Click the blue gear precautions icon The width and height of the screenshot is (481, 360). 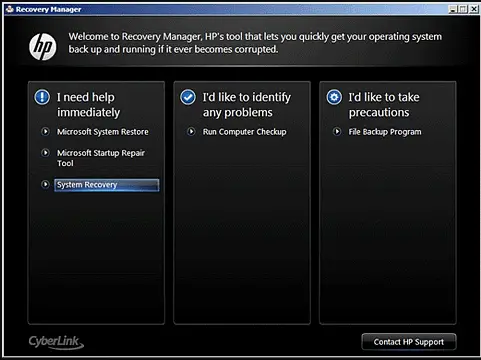coord(334,97)
